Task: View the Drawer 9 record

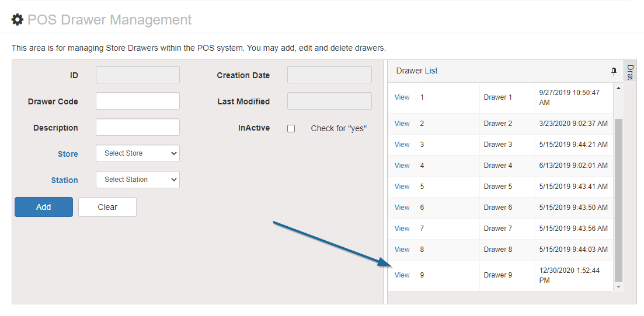Action: coord(402,275)
